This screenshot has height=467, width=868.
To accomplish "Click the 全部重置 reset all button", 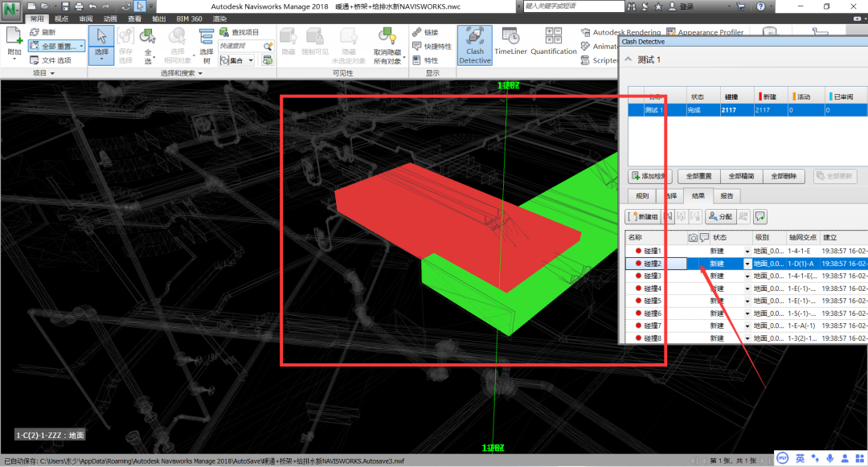I will 698,176.
